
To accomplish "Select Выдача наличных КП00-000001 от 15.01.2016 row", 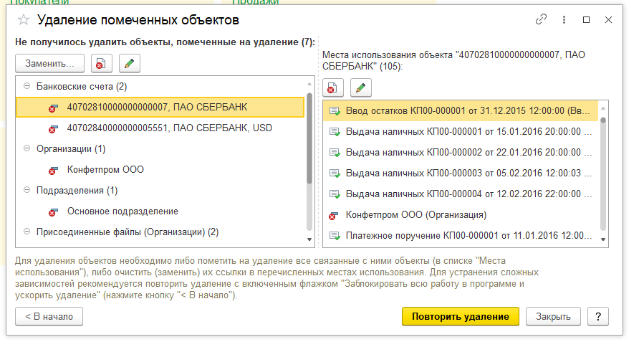I will pos(461,132).
